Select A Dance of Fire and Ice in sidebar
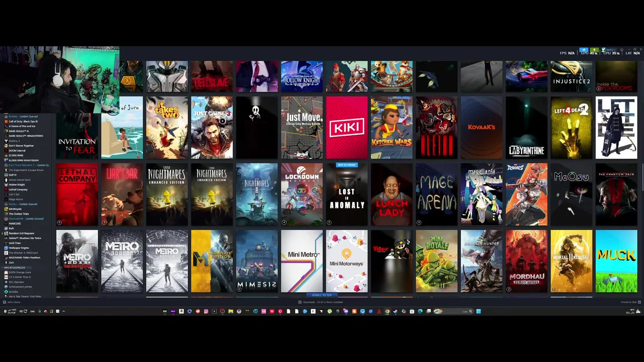Screen dimensions: 644x362 pos(22,126)
